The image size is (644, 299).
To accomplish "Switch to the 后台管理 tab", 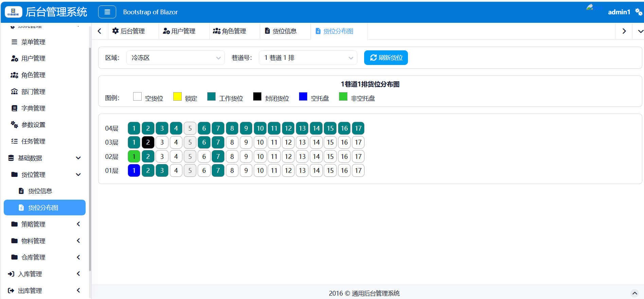I will point(133,31).
